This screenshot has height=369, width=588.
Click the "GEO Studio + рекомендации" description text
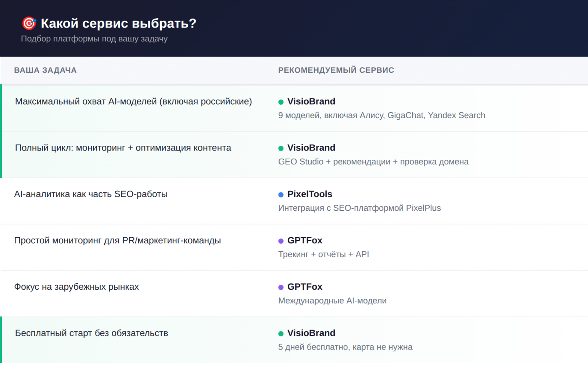pos(373,162)
